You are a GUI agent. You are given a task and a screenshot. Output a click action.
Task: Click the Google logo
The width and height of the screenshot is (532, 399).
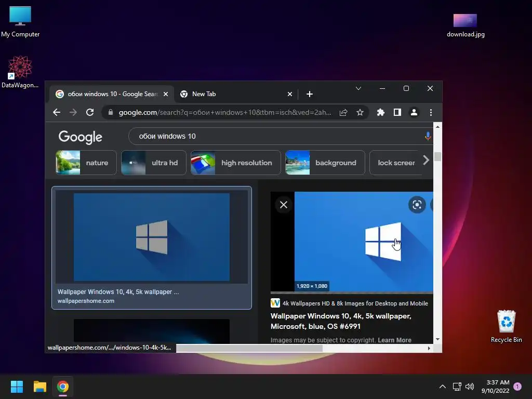(81, 137)
